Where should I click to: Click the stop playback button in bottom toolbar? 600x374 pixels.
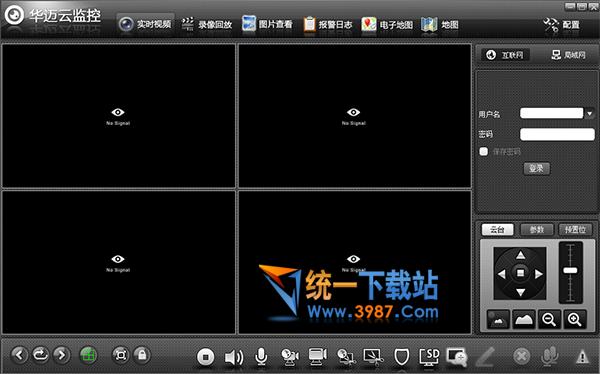point(205,357)
